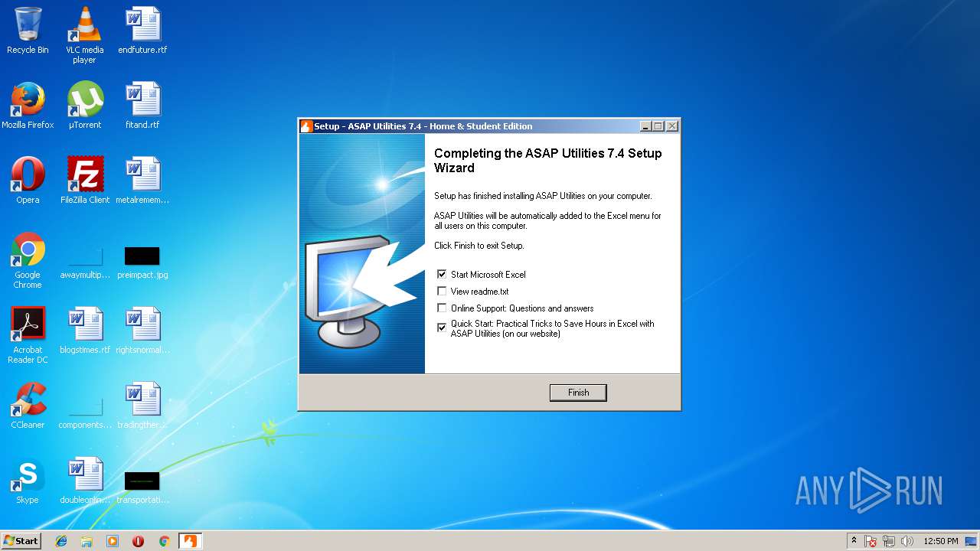The height and width of the screenshot is (551, 980).
Task: Open Windows Media Player from taskbar
Action: [x=113, y=541]
